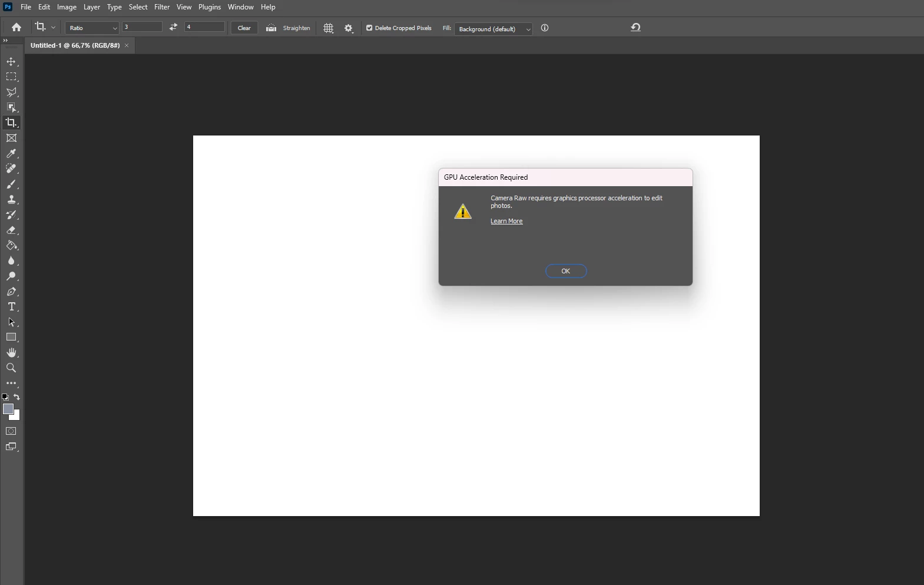
Task: Select the Path Selection tool
Action: pyautogui.click(x=11, y=322)
